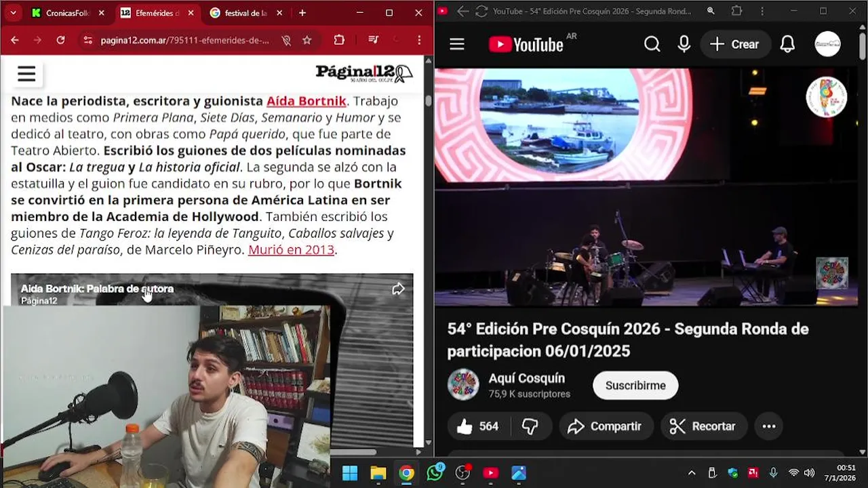Click the Recortar clip button
Image resolution: width=868 pixels, height=488 pixels.
coord(703,426)
